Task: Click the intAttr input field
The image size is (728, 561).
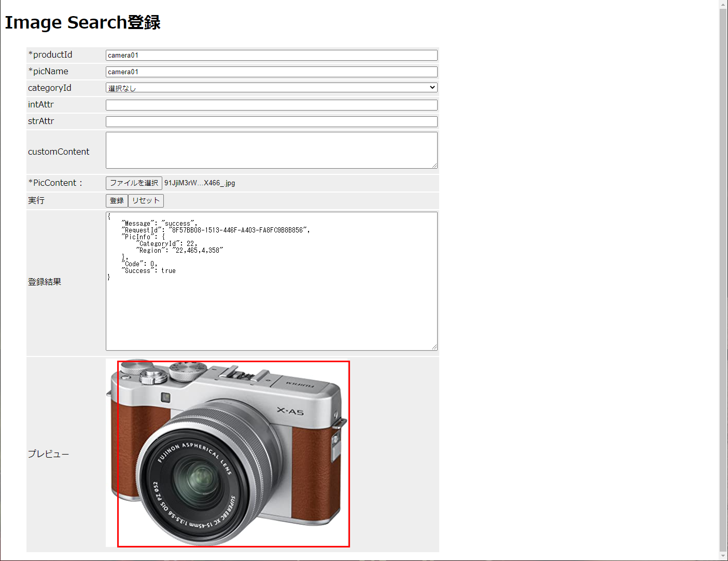Action: pyautogui.click(x=271, y=105)
